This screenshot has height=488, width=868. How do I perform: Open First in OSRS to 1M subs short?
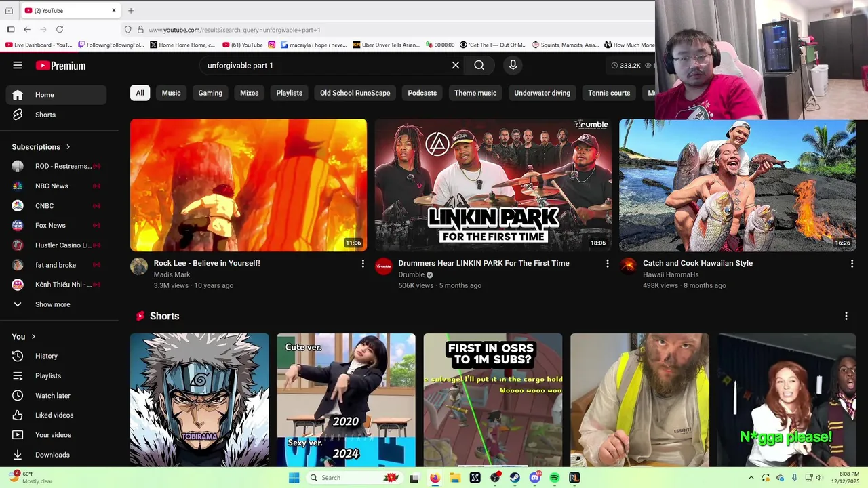tap(493, 400)
